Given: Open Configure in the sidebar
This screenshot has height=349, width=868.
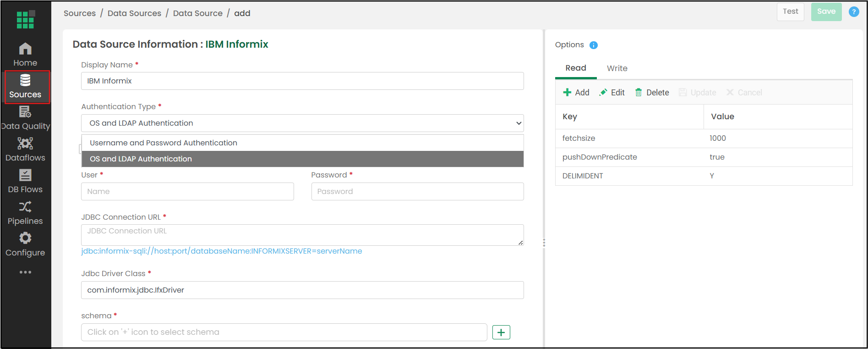Looking at the screenshot, I should (25, 245).
